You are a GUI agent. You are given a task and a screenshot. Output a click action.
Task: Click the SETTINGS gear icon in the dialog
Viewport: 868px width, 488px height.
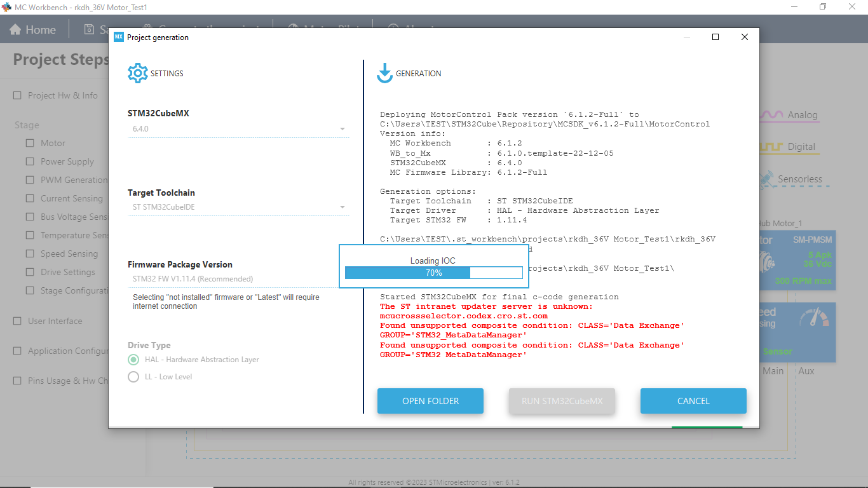pyautogui.click(x=137, y=72)
